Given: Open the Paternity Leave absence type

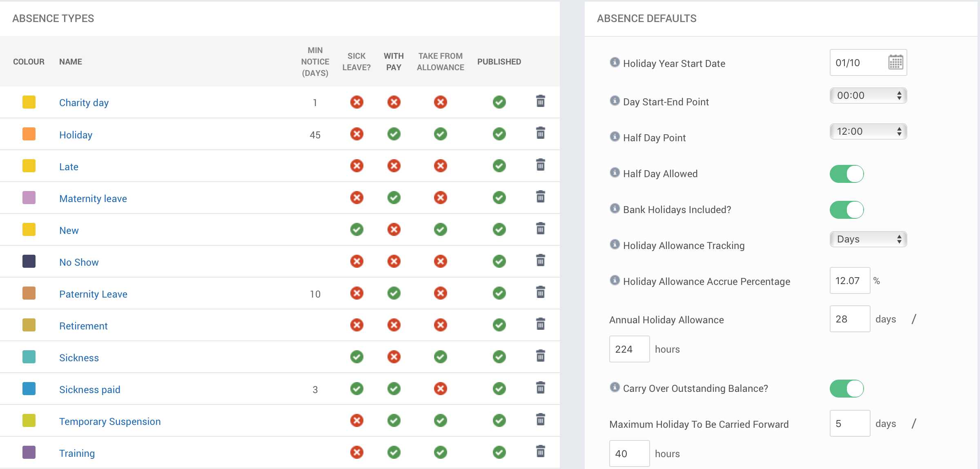Looking at the screenshot, I should click(x=93, y=294).
